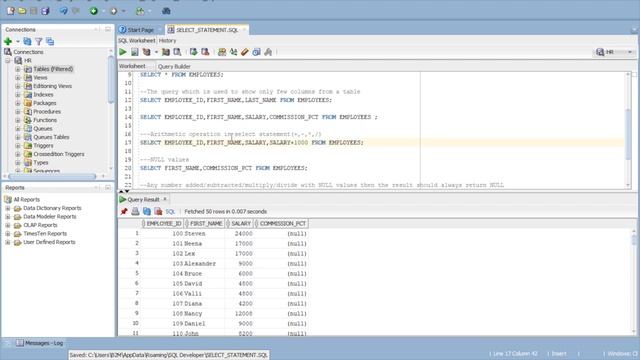
Task: Click the Refresh connections icon
Action: [27, 41]
